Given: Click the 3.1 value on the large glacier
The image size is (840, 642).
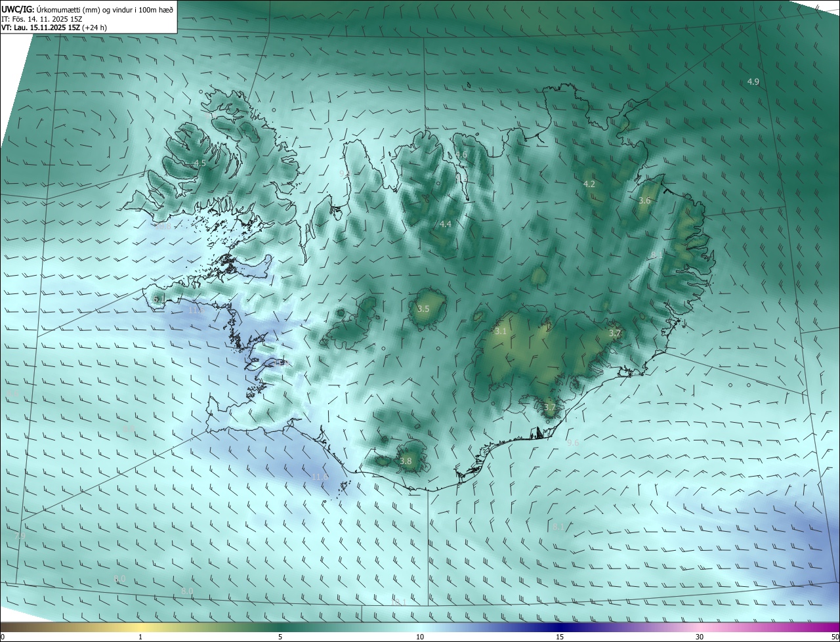Looking at the screenshot, I should coord(501,332).
